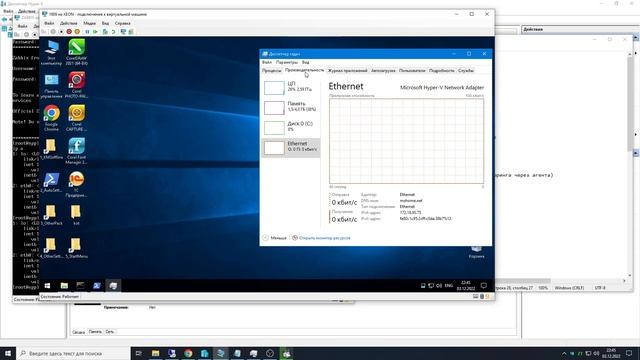Viewport: 640px width, 360px height.
Task: Launch CorelDRAW from the VM desktop
Action: [76, 52]
